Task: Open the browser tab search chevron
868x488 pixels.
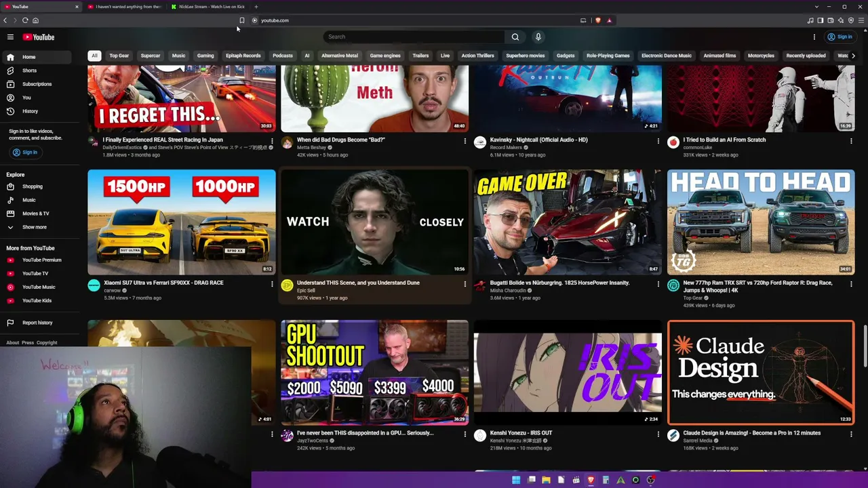Action: pos(816,7)
